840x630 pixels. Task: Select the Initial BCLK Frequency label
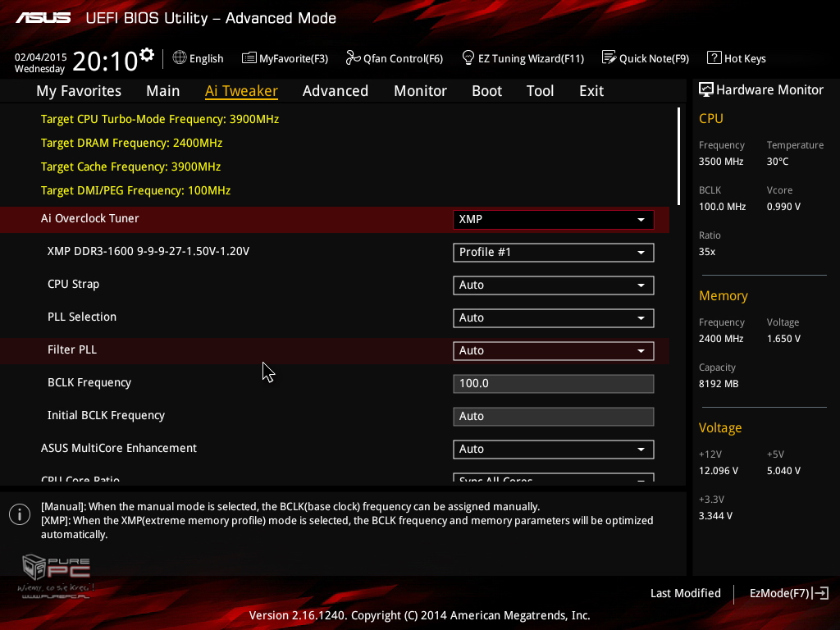pyautogui.click(x=106, y=415)
